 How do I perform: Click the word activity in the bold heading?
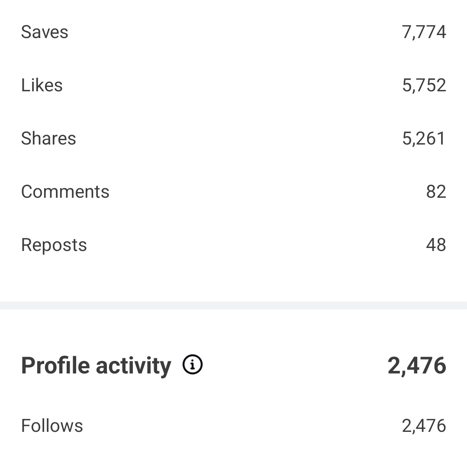[x=133, y=365]
